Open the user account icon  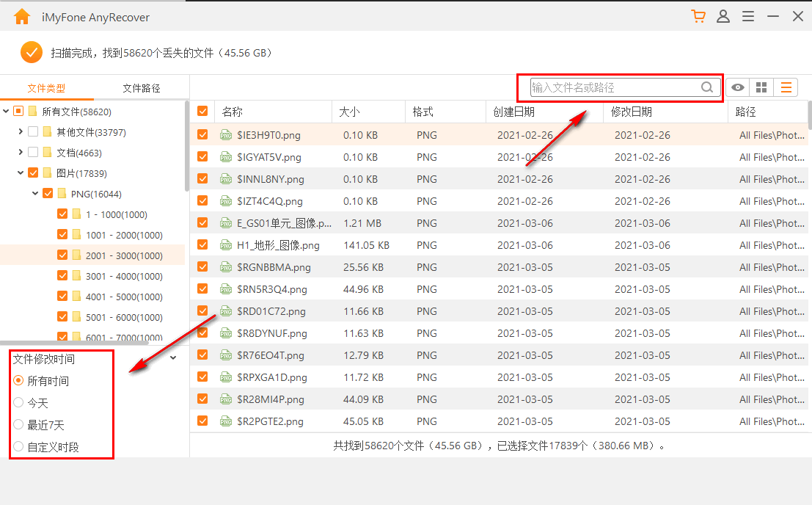[723, 17]
